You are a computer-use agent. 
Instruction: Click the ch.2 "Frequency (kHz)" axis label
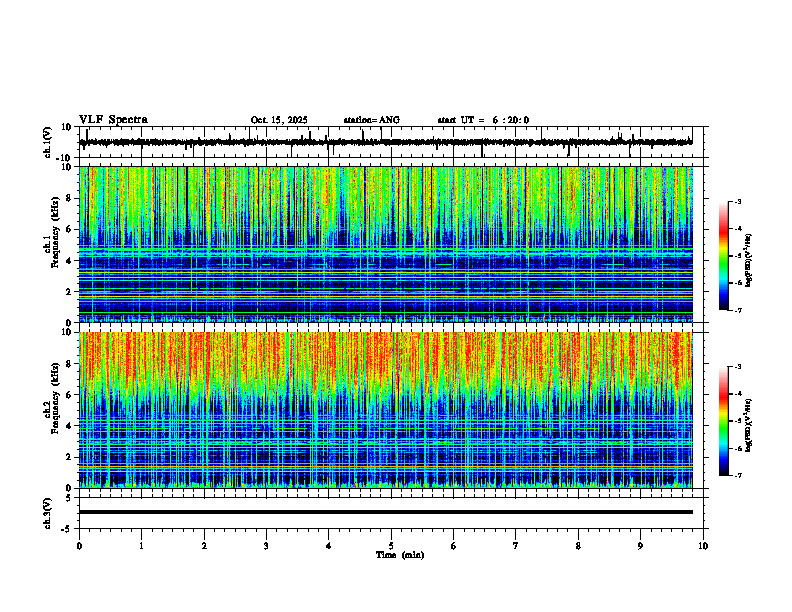[x=55, y=398]
